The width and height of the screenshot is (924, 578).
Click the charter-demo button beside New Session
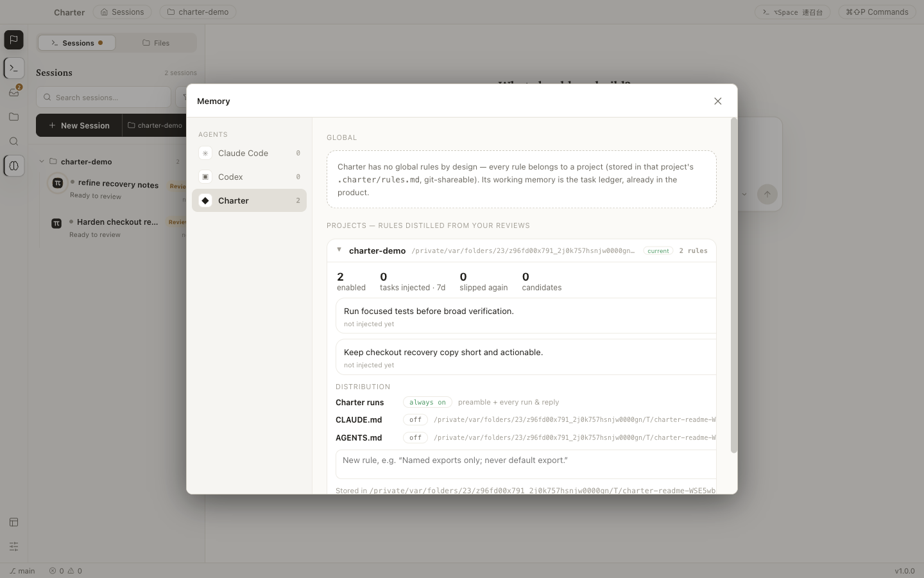(155, 125)
